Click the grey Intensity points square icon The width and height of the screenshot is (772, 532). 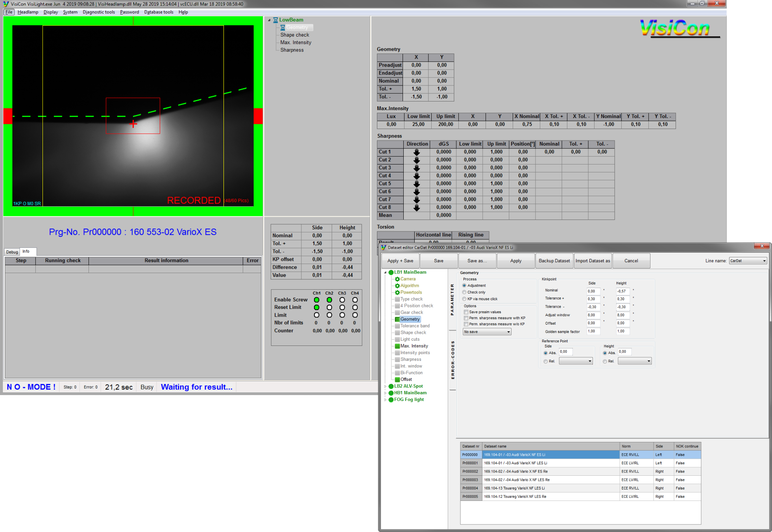click(x=397, y=353)
